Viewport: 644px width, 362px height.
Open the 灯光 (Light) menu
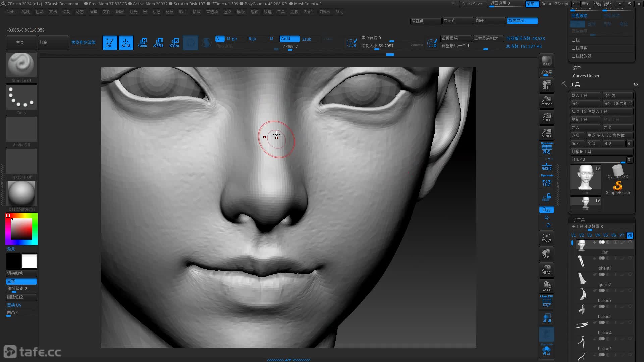(133, 12)
